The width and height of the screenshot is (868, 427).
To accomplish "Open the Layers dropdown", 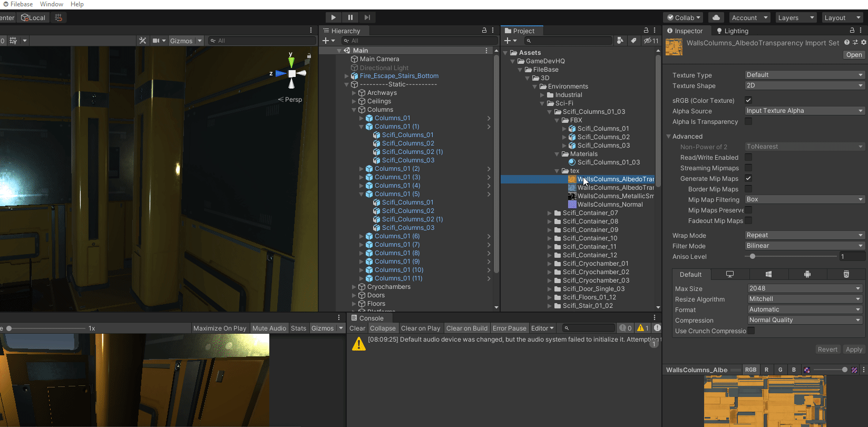I will 796,17.
